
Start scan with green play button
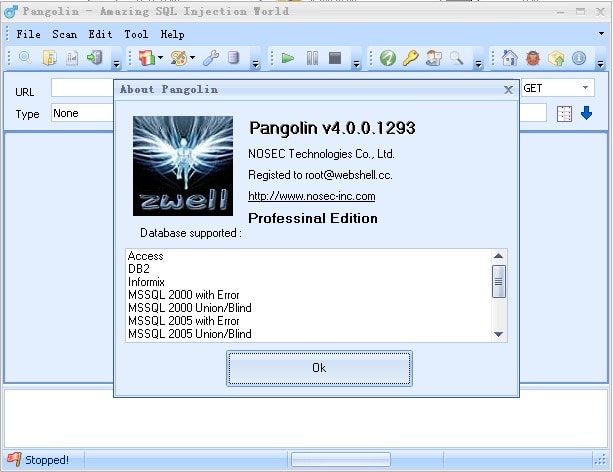[288, 58]
